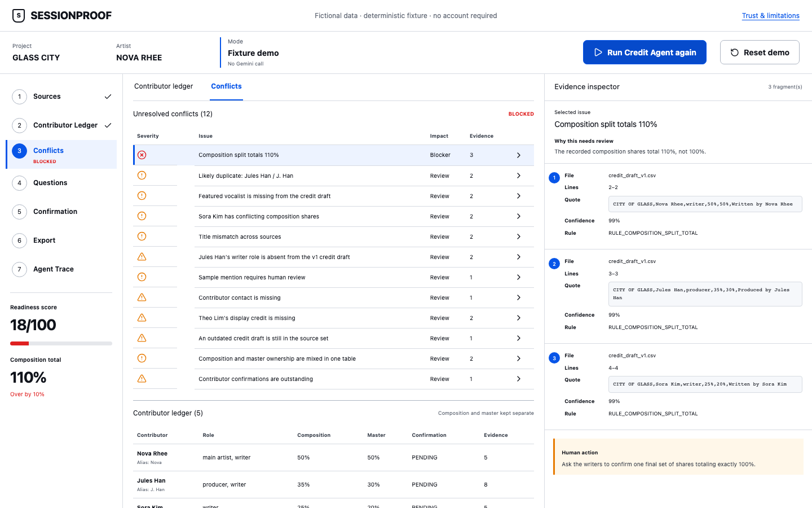Click warning triangle for Jules Han's writer role row
Image resolution: width=812 pixels, height=508 pixels.
tap(142, 257)
